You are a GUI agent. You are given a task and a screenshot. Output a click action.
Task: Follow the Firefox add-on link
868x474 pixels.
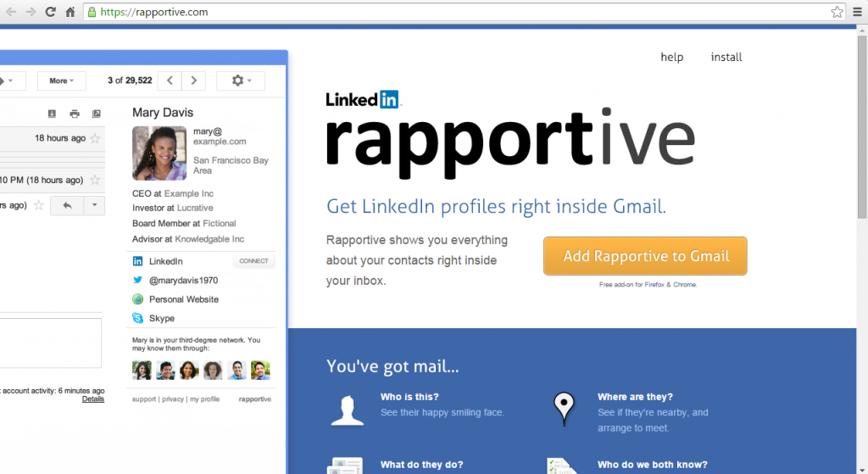tap(654, 285)
